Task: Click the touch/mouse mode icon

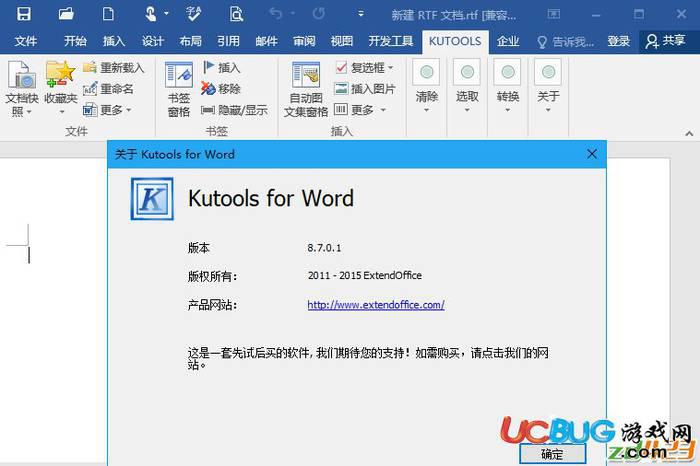Action: click(151, 14)
